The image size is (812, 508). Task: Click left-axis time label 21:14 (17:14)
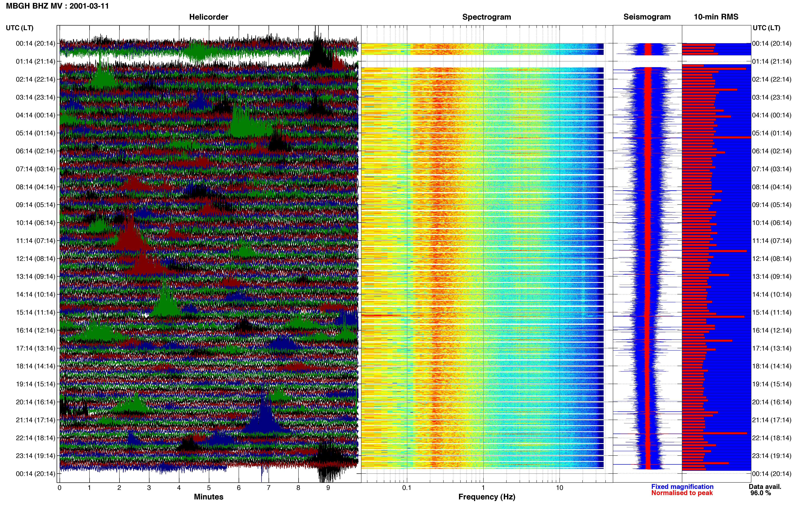[x=36, y=420]
